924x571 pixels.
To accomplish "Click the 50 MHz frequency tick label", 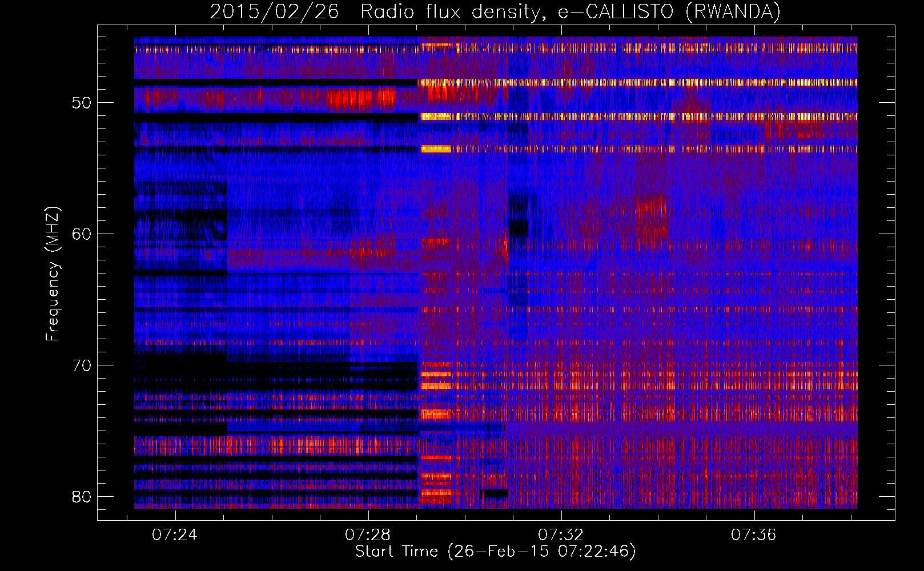I will (82, 103).
